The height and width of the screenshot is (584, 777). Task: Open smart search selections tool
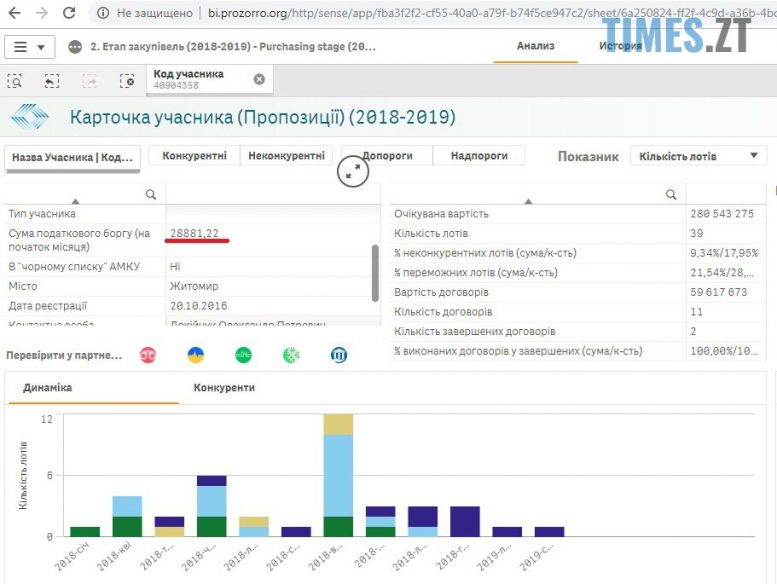pyautogui.click(x=15, y=81)
